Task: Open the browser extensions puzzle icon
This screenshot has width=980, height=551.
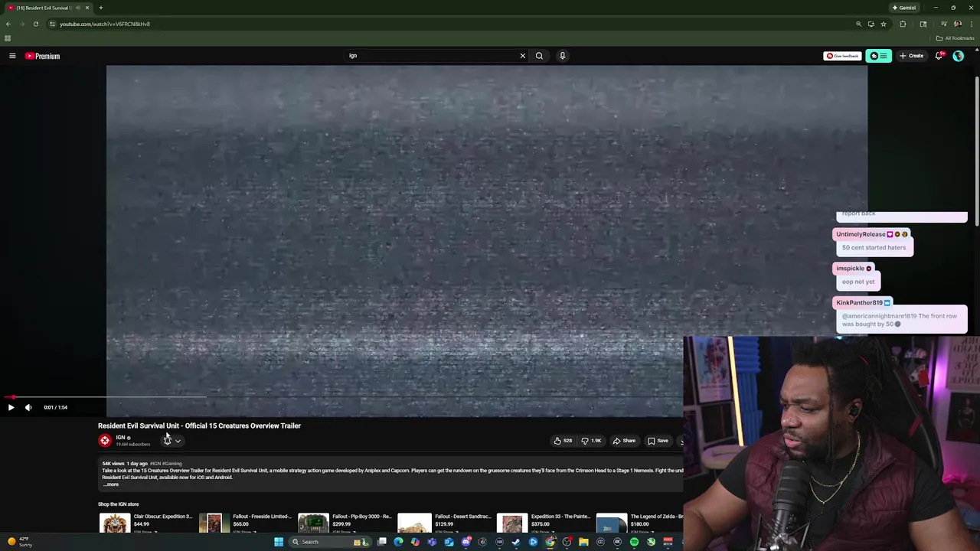Action: point(903,24)
